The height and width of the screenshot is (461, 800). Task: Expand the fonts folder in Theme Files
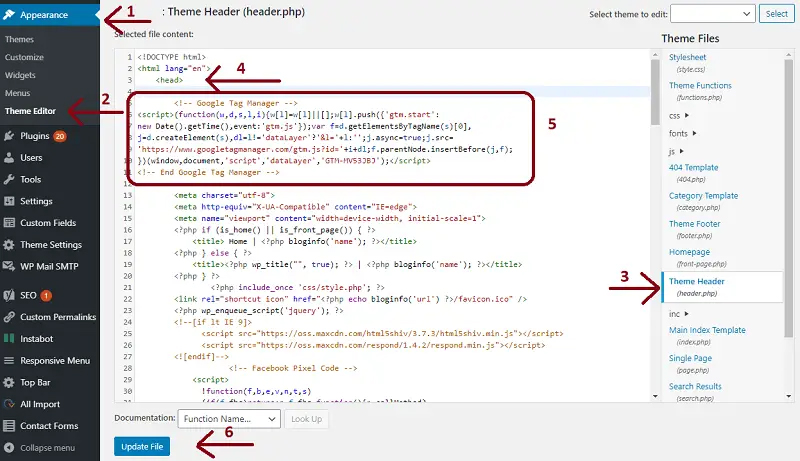coord(682,134)
